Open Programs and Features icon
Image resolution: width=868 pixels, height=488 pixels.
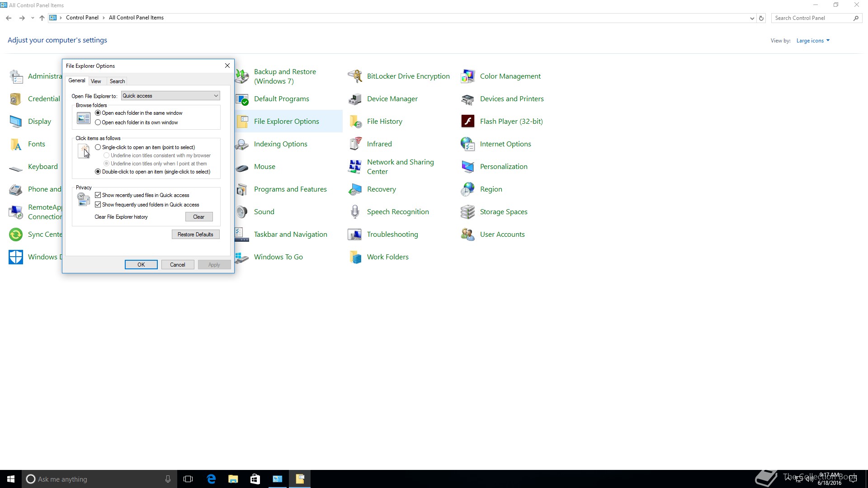click(242, 189)
